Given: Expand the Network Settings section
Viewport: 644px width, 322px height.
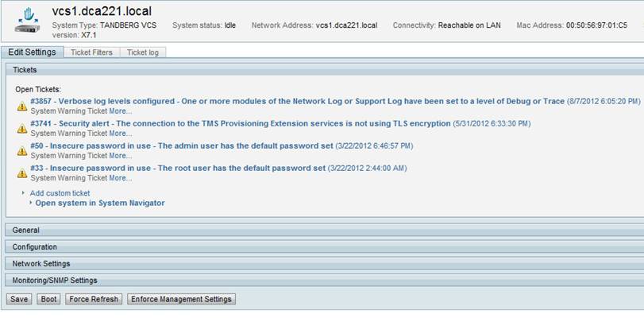Looking at the screenshot, I should pyautogui.click(x=41, y=264).
